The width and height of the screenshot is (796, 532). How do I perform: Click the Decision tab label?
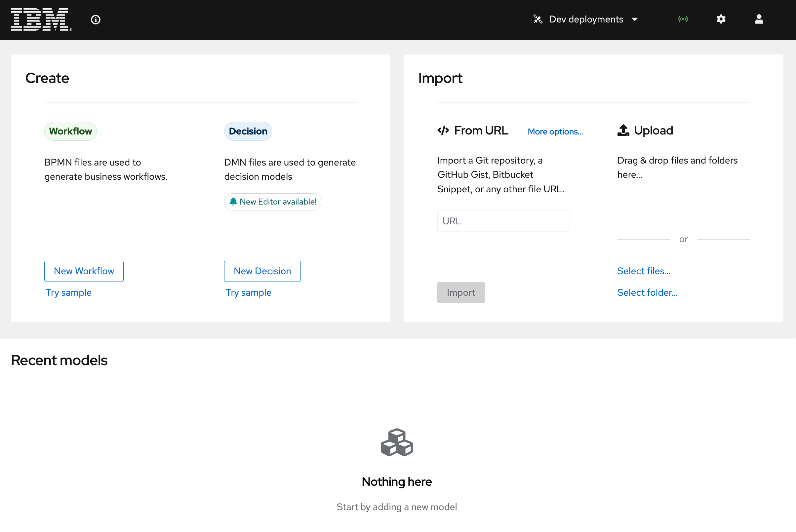(248, 131)
